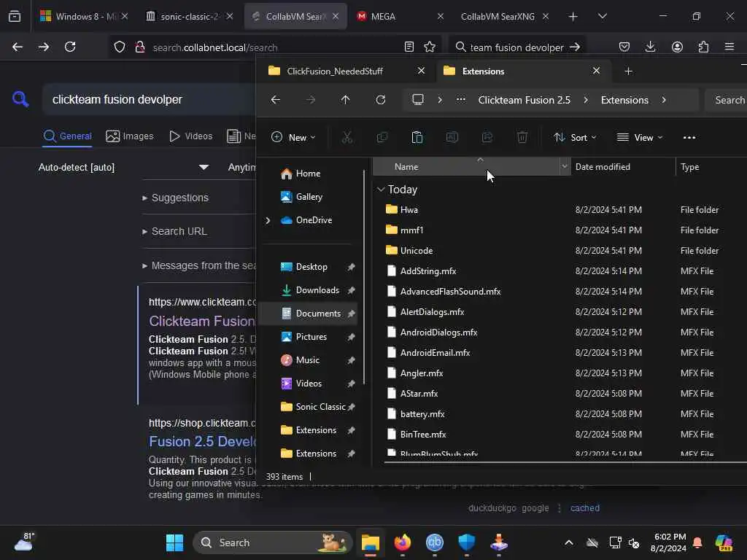Click Clickteam Fusion 2.5 breadcrumb

point(524,100)
